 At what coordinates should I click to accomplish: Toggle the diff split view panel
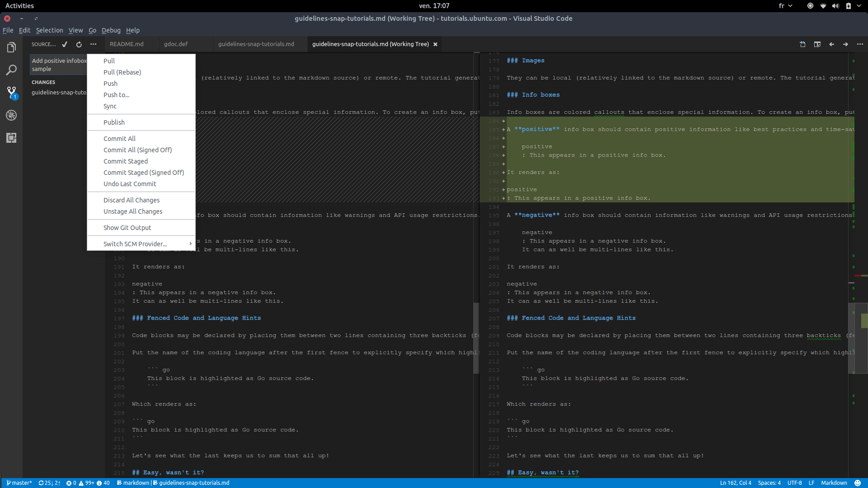point(817,43)
